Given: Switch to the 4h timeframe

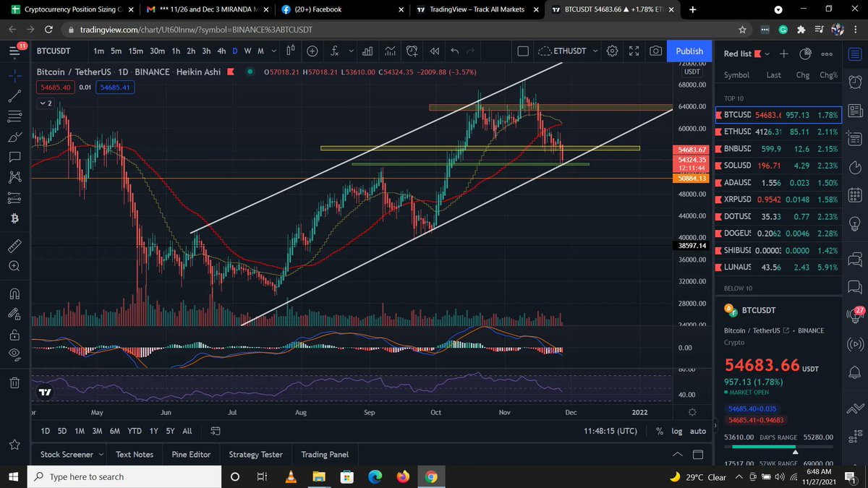Looking at the screenshot, I should (221, 51).
